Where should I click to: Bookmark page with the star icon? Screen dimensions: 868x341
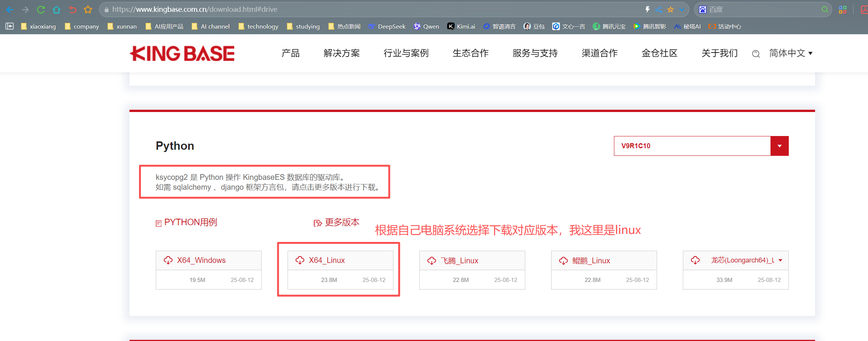pos(88,10)
